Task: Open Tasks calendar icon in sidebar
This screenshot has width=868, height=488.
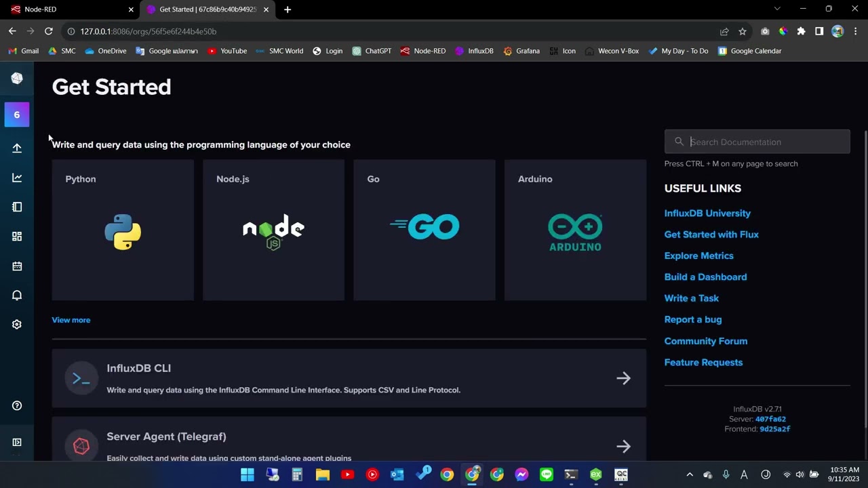Action: coord(17,266)
